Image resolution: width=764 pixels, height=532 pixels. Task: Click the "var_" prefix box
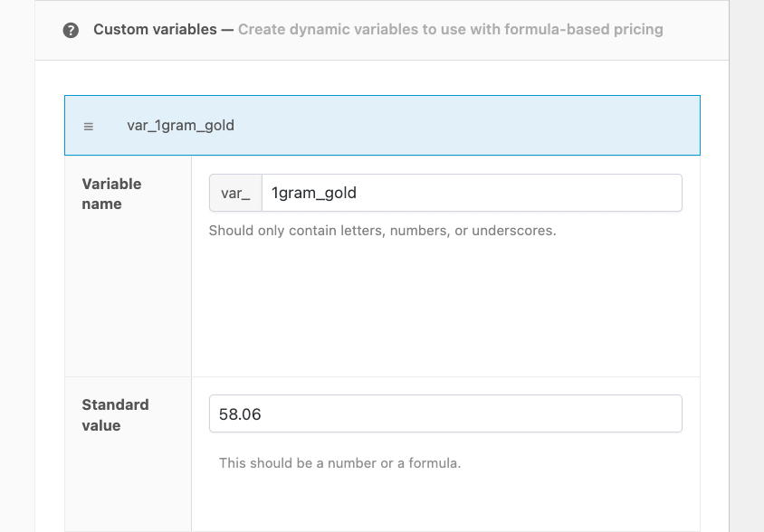[x=235, y=193]
